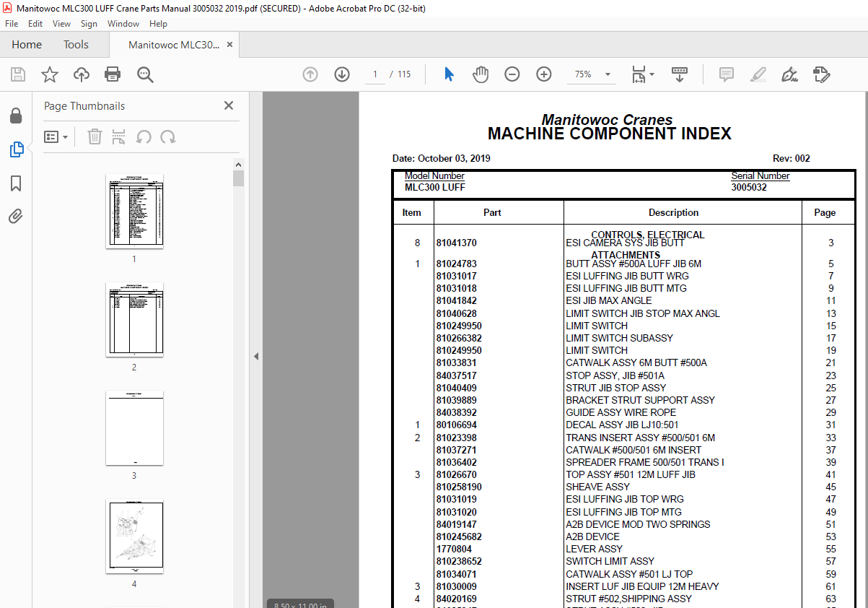Open the Help menu
This screenshot has width=868, height=608.
pos(158,24)
